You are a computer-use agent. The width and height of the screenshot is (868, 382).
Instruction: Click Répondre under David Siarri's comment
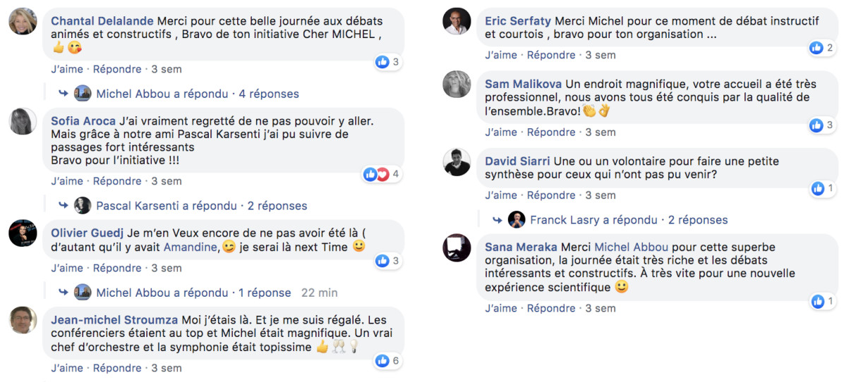point(551,195)
